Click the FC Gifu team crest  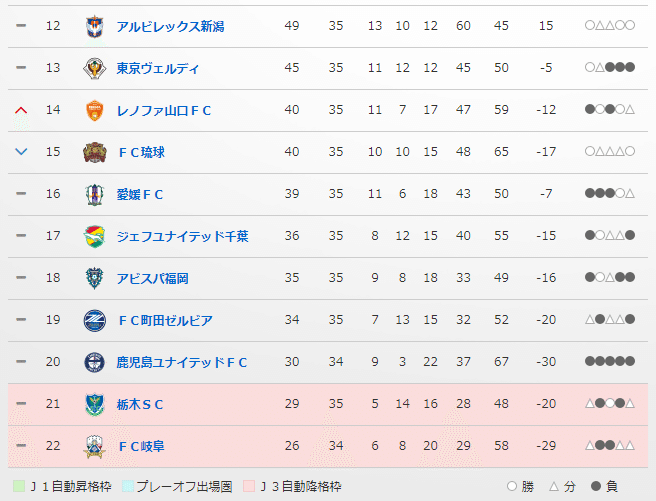[94, 446]
